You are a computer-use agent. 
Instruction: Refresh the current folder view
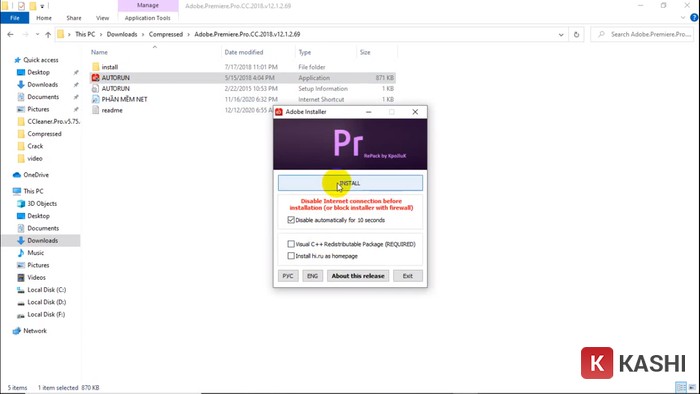(576, 34)
